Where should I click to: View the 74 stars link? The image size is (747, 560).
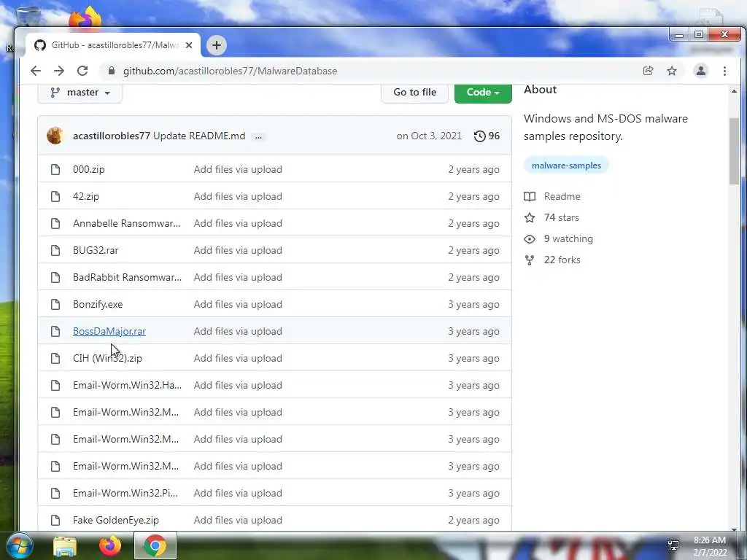[x=562, y=217]
